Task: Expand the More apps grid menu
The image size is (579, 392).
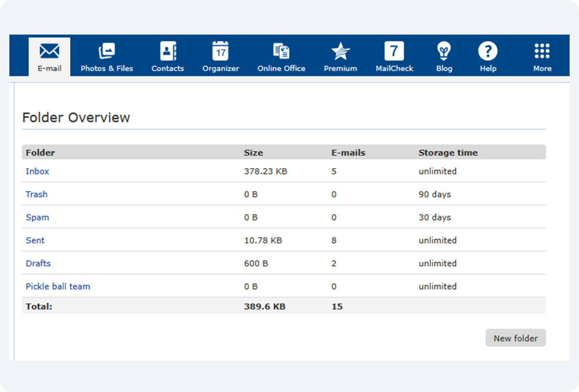Action: [542, 51]
